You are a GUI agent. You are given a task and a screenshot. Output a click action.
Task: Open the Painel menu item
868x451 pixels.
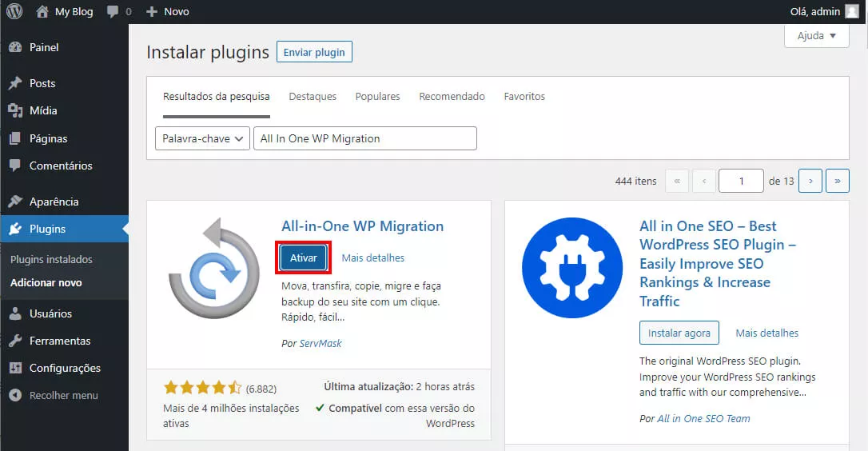tap(64, 48)
